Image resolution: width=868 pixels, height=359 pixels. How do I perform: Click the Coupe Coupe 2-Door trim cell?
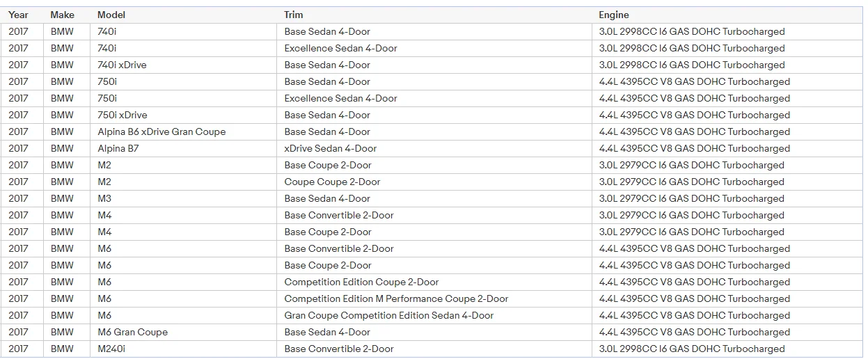332,182
